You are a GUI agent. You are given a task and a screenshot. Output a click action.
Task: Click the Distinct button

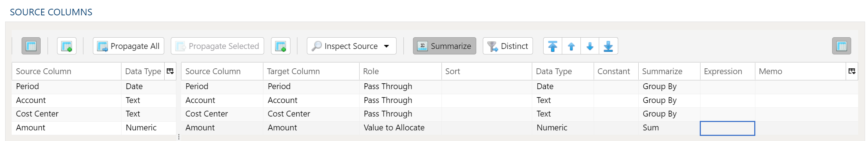pyautogui.click(x=508, y=46)
